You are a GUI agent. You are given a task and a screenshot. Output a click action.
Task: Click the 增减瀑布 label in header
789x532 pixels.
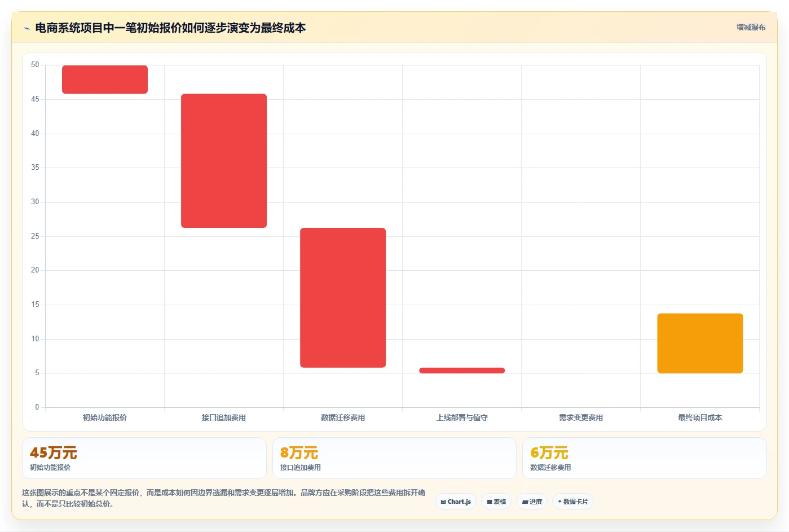click(751, 27)
